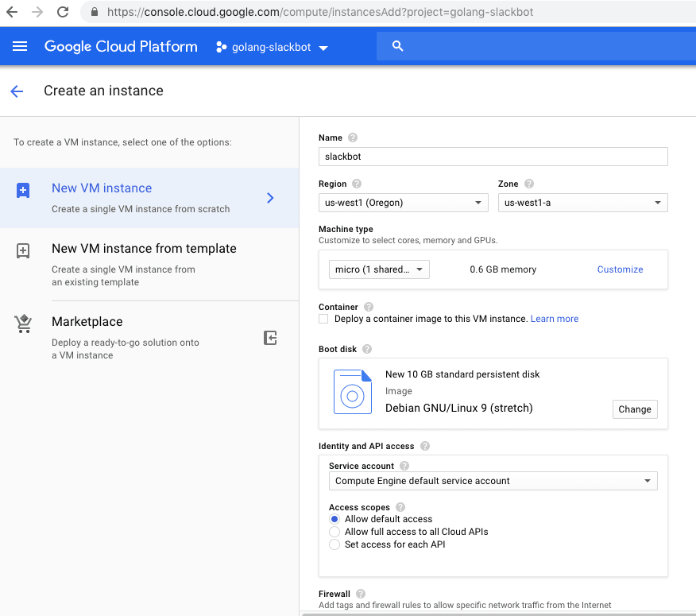
Task: Go back using the blue arrow beside Create an instance
Action: point(17,91)
